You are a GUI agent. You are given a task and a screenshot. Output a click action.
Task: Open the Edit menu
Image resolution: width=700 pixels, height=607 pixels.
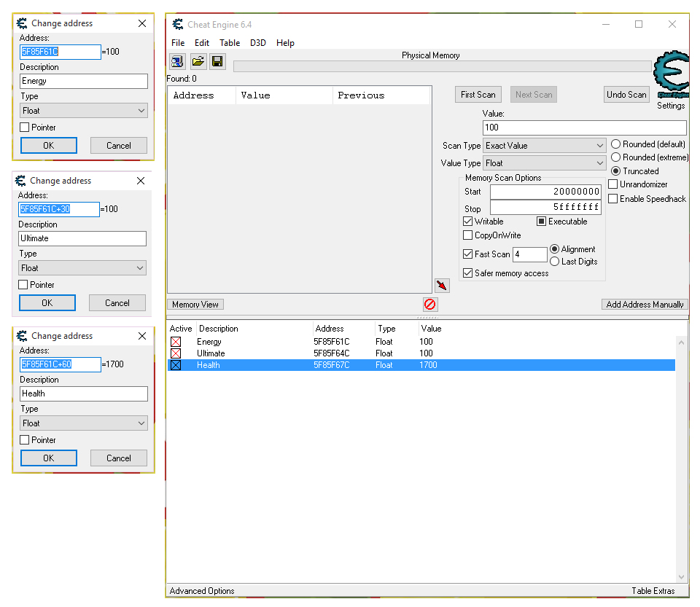(202, 43)
